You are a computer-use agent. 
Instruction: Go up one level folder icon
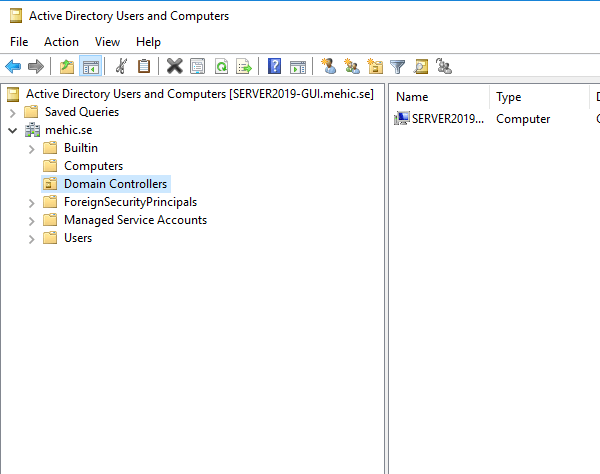(x=67, y=67)
